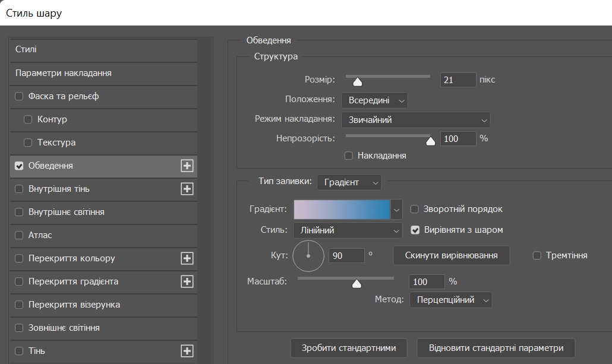Uncheck Вирівняти з шаром

pos(415,230)
